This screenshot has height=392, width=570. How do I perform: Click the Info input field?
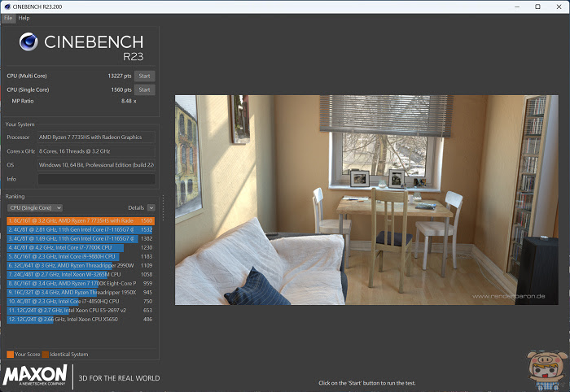[x=97, y=179]
